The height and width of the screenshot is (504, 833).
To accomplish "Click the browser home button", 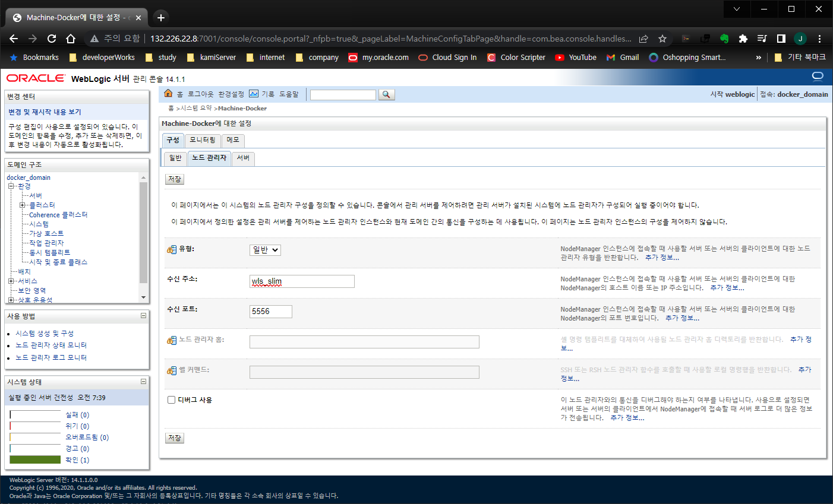I will coord(71,39).
